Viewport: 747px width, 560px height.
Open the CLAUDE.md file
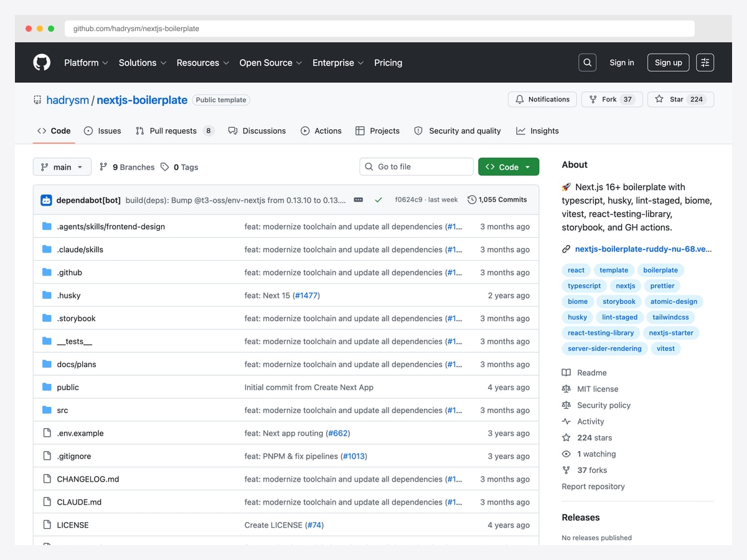(x=79, y=502)
